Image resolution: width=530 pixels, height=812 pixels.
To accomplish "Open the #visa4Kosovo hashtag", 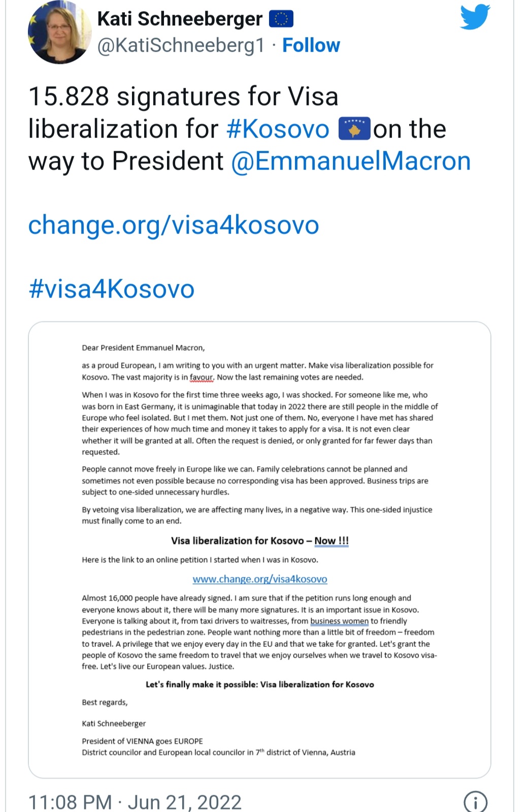I will coord(112,288).
